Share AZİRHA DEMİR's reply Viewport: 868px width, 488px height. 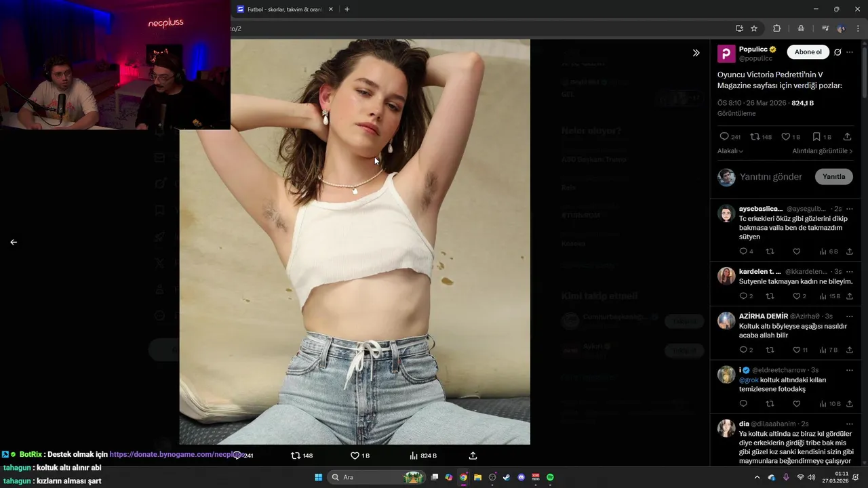click(x=850, y=350)
